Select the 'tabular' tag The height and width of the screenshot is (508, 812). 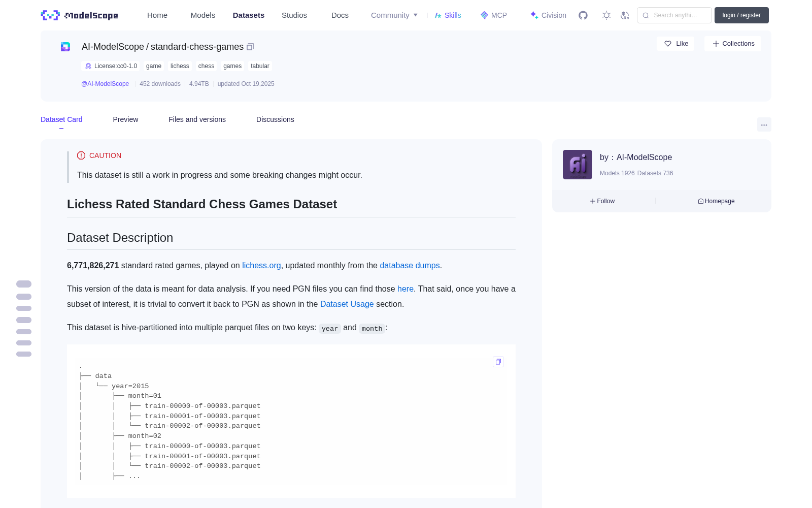(x=260, y=66)
